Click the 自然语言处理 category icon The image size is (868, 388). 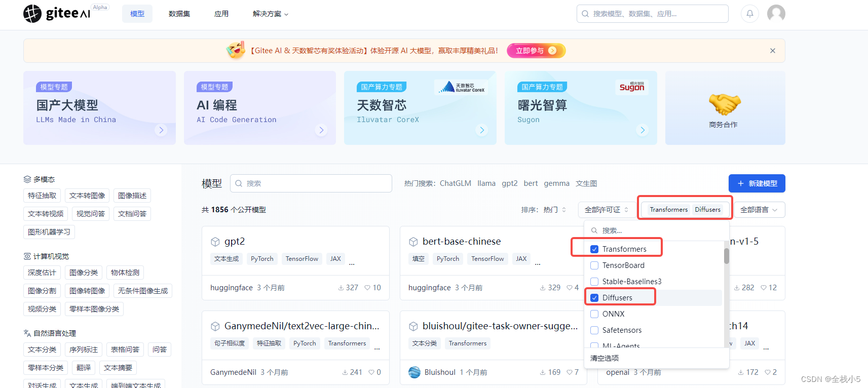point(27,333)
